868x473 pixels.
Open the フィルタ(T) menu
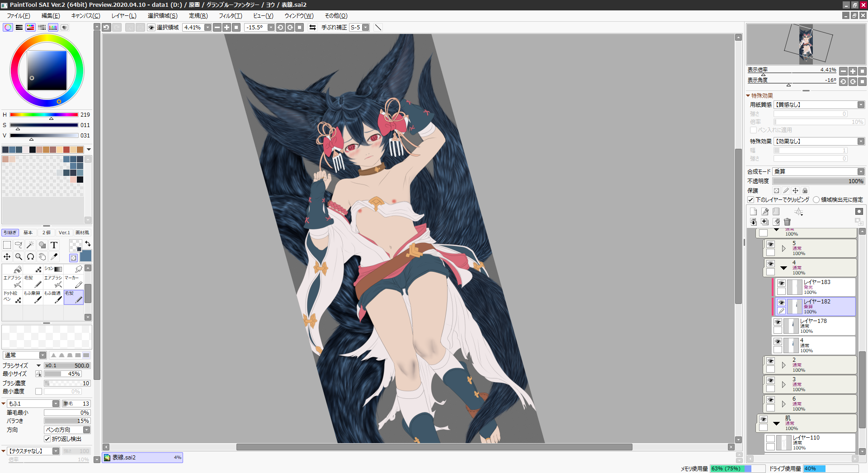click(231, 15)
